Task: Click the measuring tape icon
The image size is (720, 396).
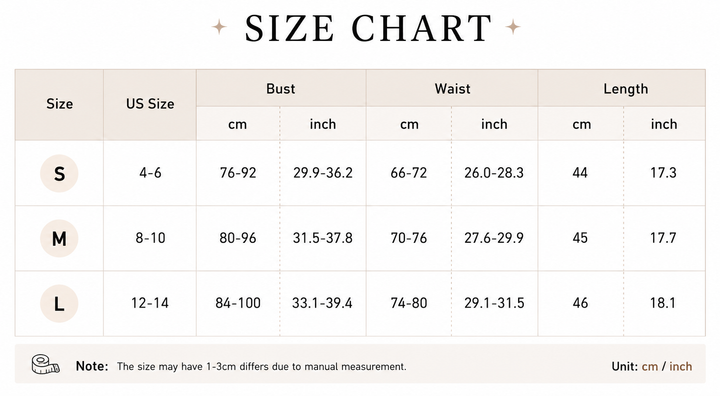Action: point(45,365)
